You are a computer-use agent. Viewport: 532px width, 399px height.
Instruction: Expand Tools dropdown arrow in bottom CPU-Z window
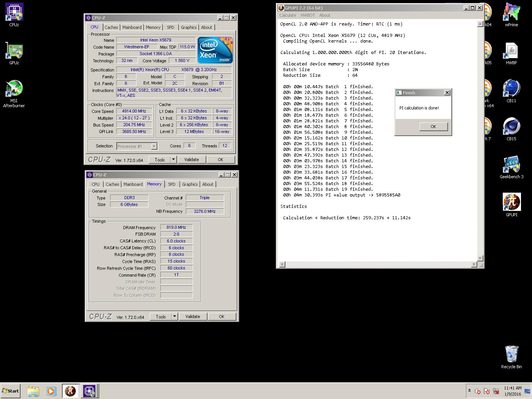[x=175, y=317]
